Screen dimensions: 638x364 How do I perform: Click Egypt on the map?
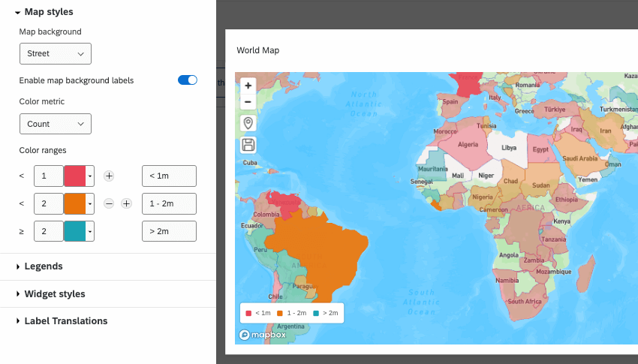coord(540,149)
